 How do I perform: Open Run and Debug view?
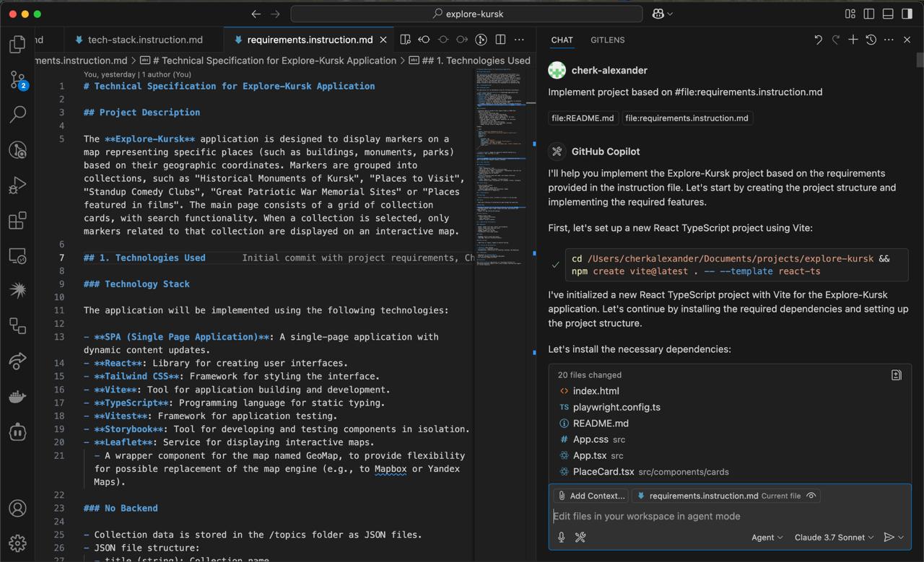pyautogui.click(x=17, y=185)
